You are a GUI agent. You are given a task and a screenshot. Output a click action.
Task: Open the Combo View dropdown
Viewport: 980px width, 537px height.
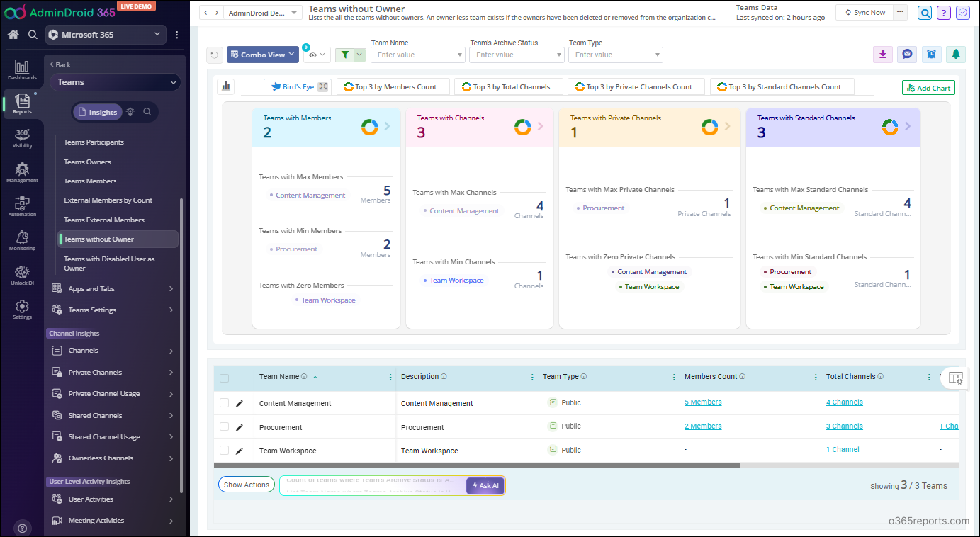(263, 55)
